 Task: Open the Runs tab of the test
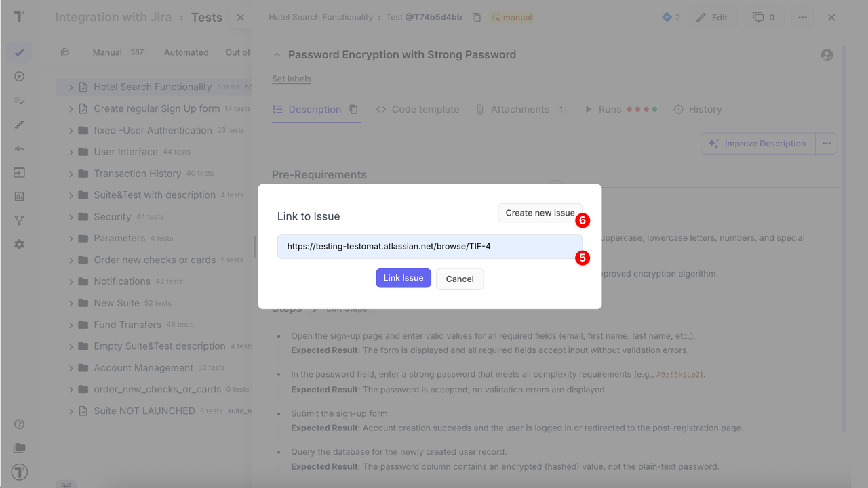610,108
